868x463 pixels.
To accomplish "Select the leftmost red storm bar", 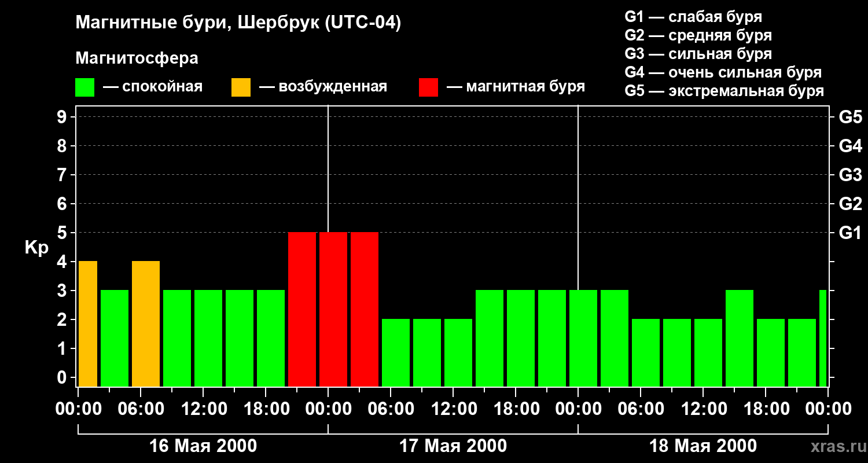I will tap(302, 310).
